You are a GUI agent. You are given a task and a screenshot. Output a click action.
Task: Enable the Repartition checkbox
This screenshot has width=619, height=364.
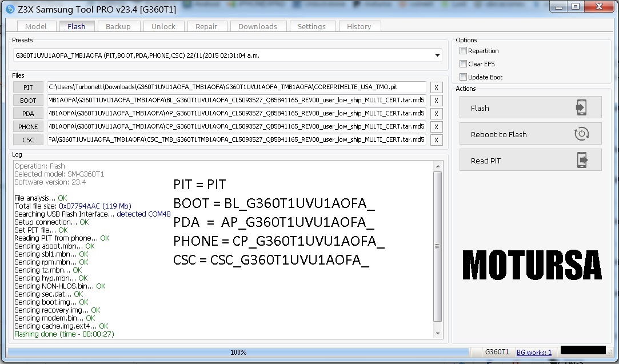[x=463, y=50]
